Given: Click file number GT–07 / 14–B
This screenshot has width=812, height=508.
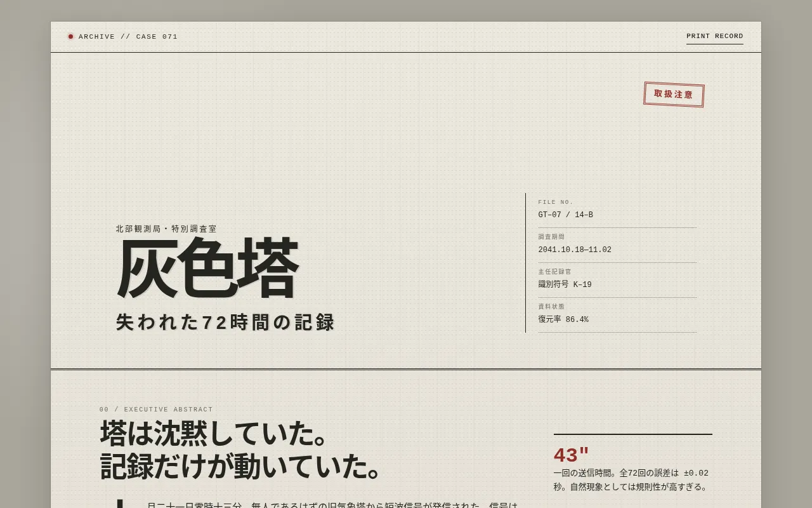Looking at the screenshot, I should pos(566,215).
